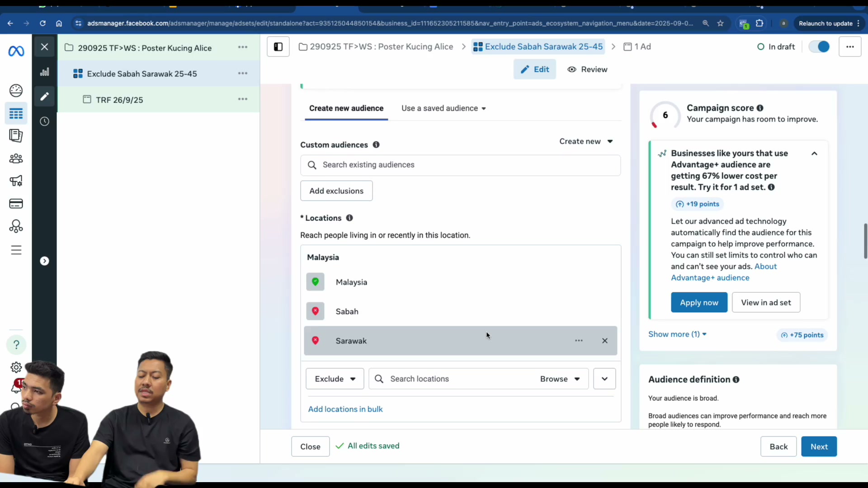868x488 pixels.
Task: Expand the map chevron beside Browse
Action: [x=604, y=379]
